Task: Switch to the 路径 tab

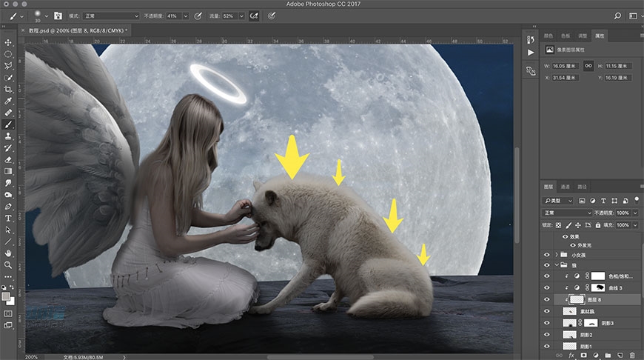Action: click(x=582, y=187)
